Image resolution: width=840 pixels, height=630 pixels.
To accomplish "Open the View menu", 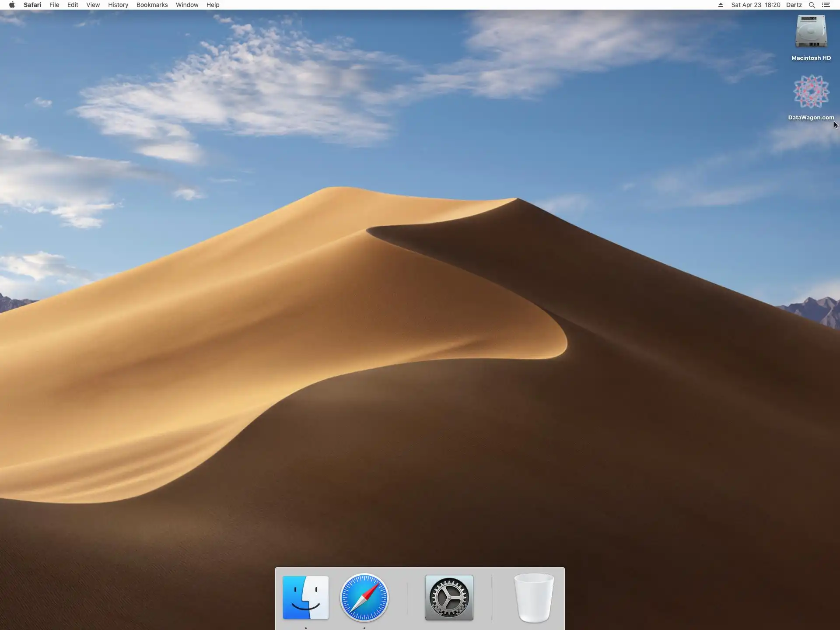I will [93, 5].
